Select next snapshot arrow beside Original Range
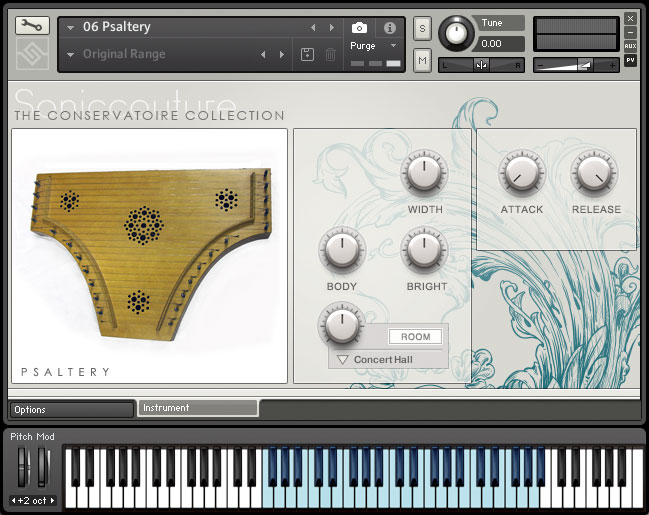Image resolution: width=649 pixels, height=515 pixels. coord(282,54)
